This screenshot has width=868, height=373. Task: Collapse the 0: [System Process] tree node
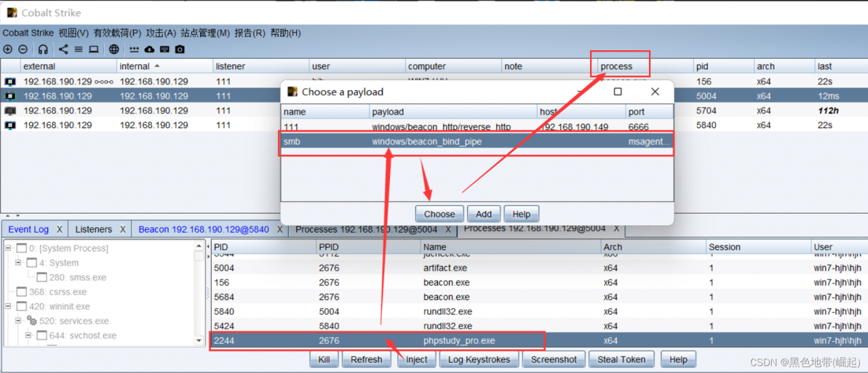click(9, 248)
